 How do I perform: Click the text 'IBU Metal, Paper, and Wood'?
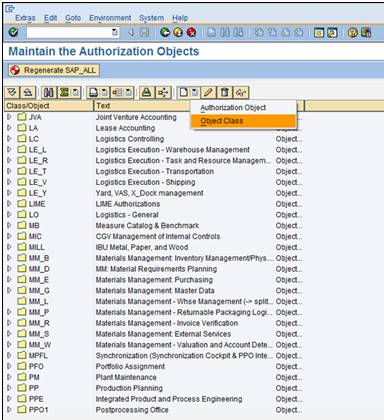142,247
